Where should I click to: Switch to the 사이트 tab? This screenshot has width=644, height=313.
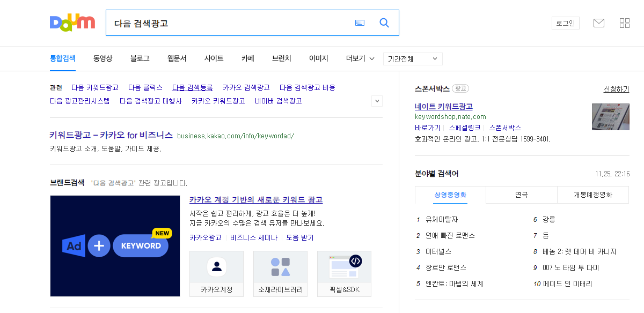[214, 58]
